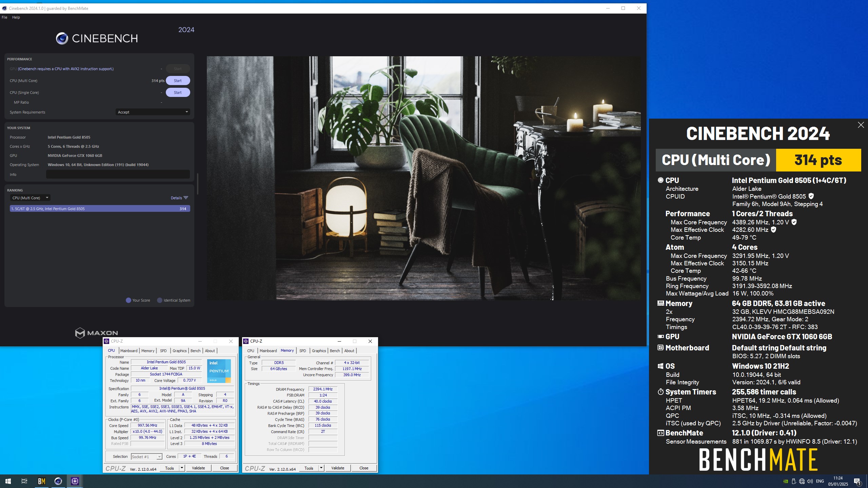Open the Windows Start menu
Screen dimensions: 868x488
8,481
